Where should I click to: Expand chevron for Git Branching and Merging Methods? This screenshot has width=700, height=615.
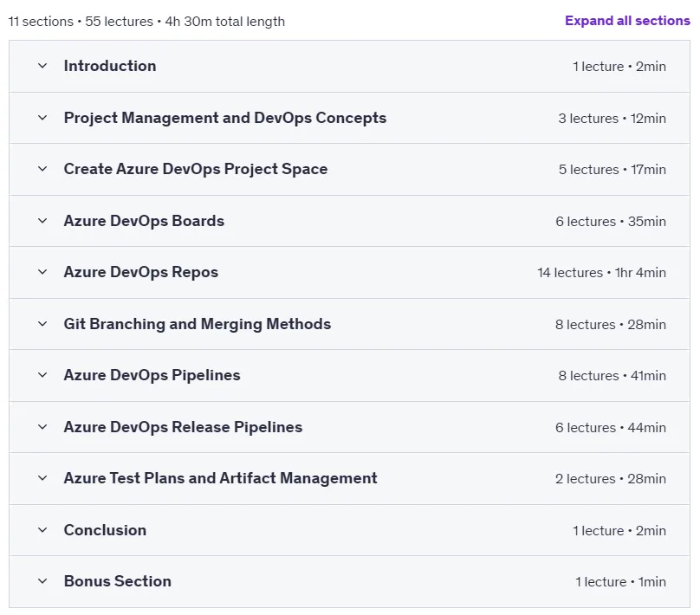[42, 324]
